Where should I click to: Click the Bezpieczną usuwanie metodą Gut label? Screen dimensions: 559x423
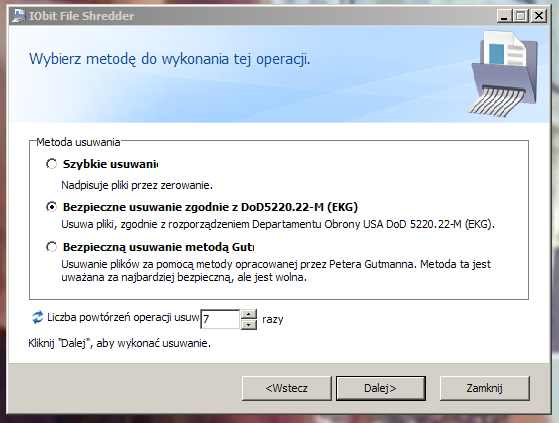pos(158,247)
